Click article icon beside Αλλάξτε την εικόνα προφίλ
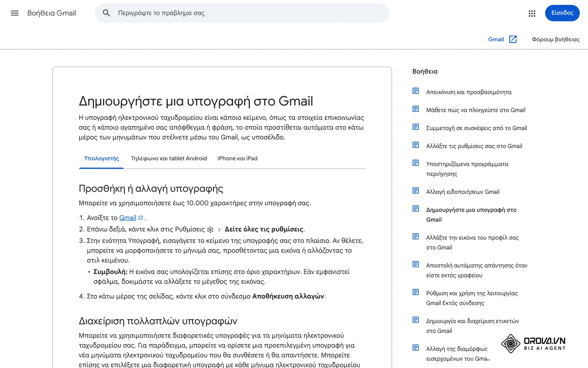This screenshot has height=368, width=588. point(416,237)
